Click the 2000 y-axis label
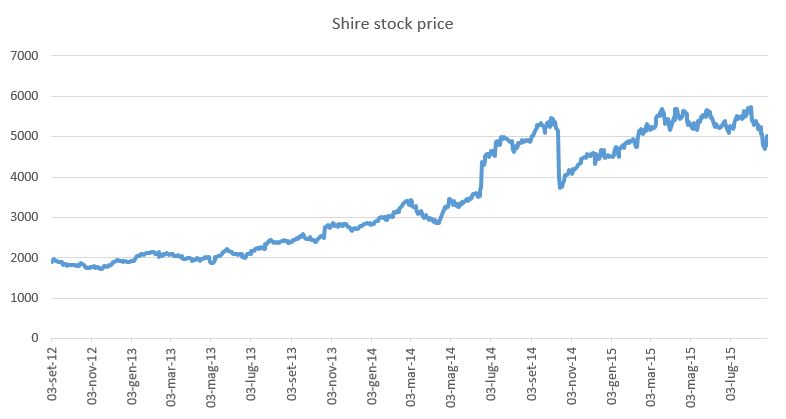Image resolution: width=786 pixels, height=419 pixels. coord(22,258)
